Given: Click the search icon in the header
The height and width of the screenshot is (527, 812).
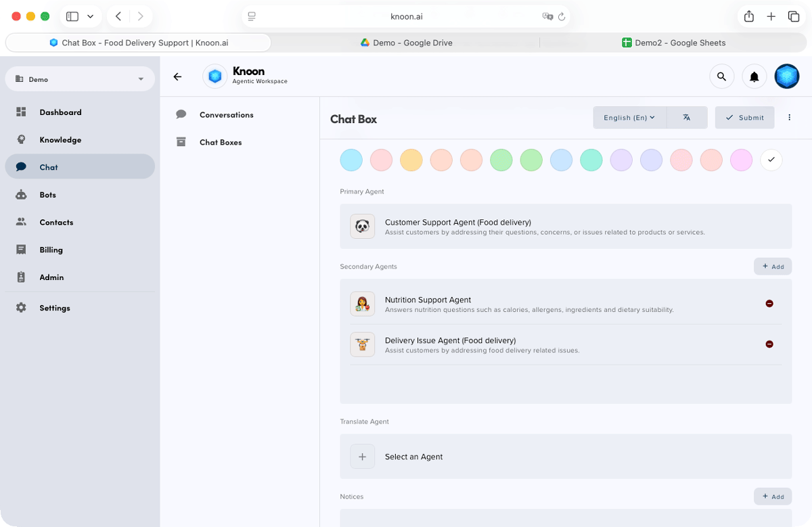Looking at the screenshot, I should point(721,76).
